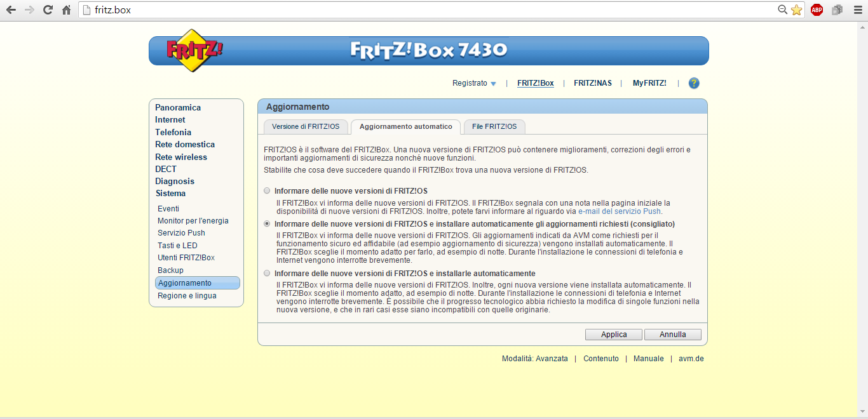Open the File FRITZ!OS tab
The image size is (868, 419).
click(494, 127)
